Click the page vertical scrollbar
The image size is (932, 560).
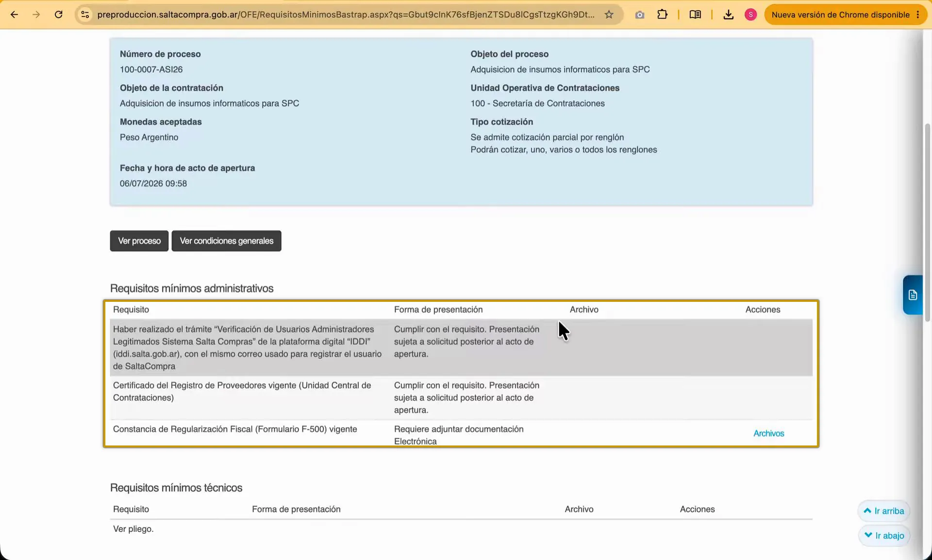pyautogui.click(x=928, y=222)
